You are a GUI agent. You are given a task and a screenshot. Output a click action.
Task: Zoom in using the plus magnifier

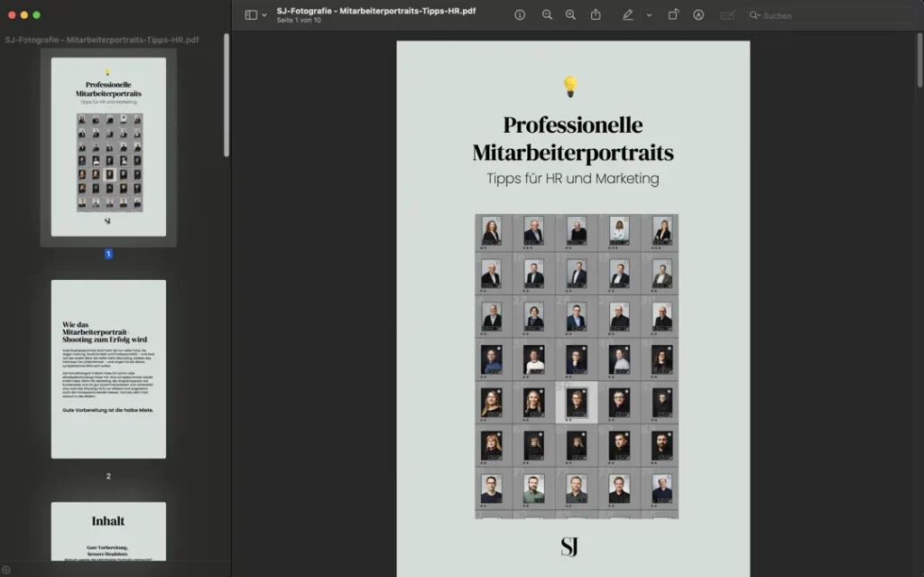click(x=570, y=15)
